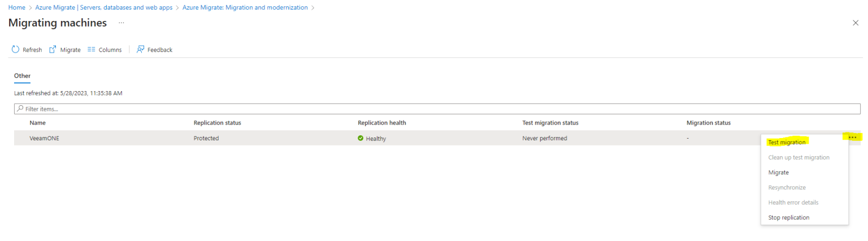Click the Migrate toolbar icon
The image size is (868, 241).
click(53, 50)
